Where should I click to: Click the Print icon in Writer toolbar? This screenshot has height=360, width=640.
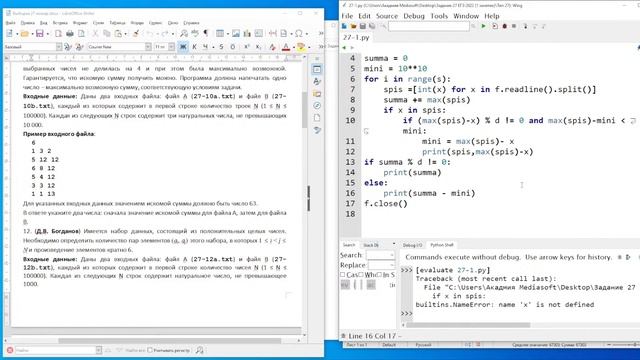coord(70,33)
